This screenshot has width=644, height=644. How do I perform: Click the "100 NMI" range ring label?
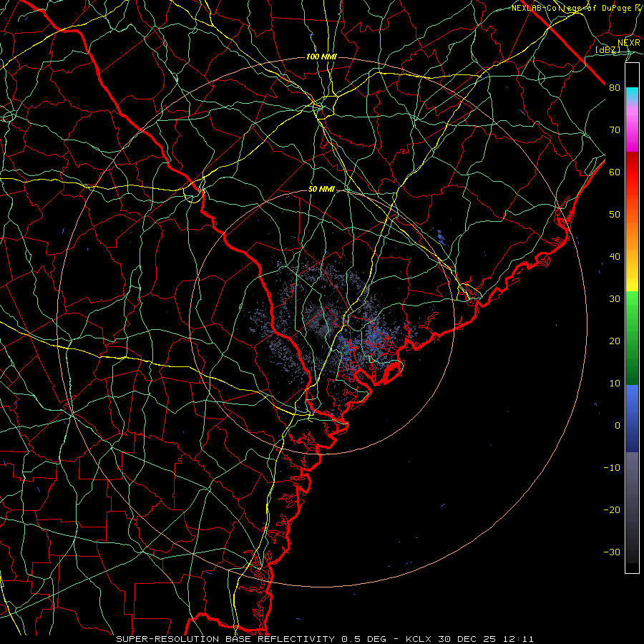tap(321, 57)
